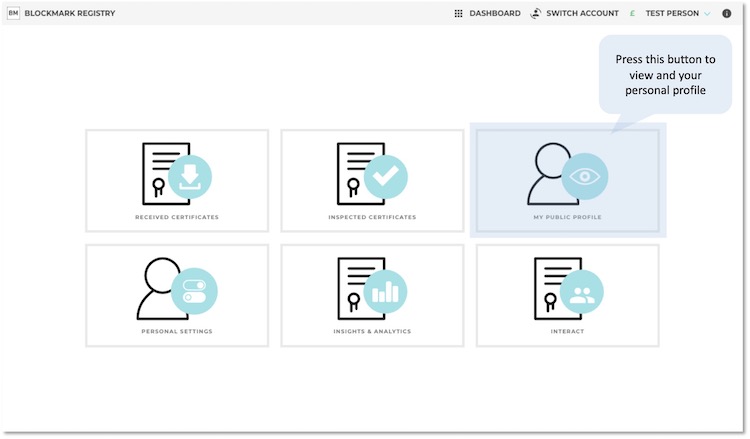The width and height of the screenshot is (750, 439).
Task: Open the My Public Profile tile
Action: click(x=567, y=182)
